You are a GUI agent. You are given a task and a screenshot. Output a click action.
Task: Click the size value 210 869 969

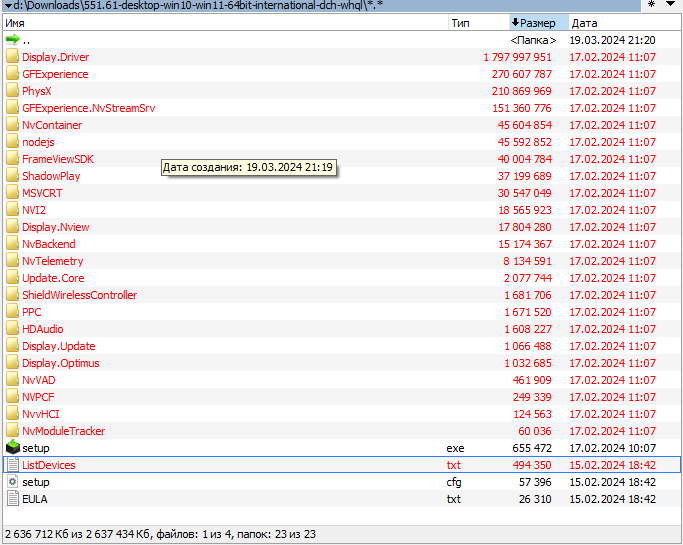point(522,91)
